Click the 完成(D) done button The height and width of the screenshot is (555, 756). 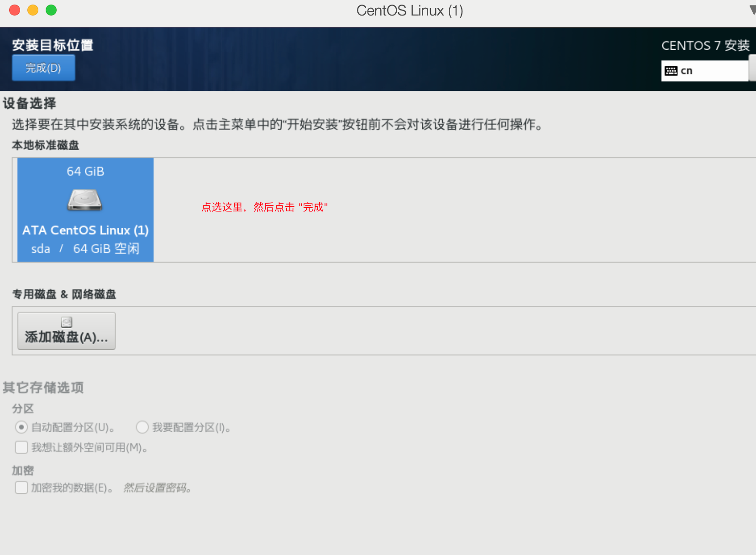pos(43,68)
